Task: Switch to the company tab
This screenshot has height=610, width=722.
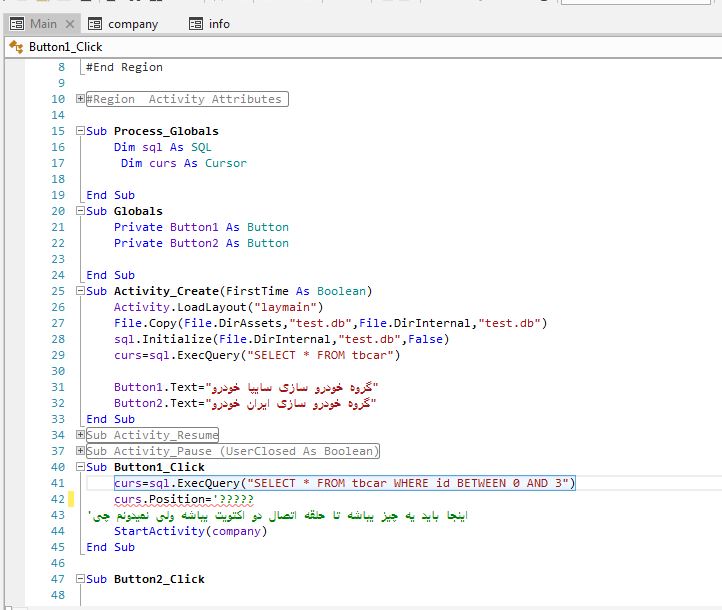Action: (x=132, y=24)
